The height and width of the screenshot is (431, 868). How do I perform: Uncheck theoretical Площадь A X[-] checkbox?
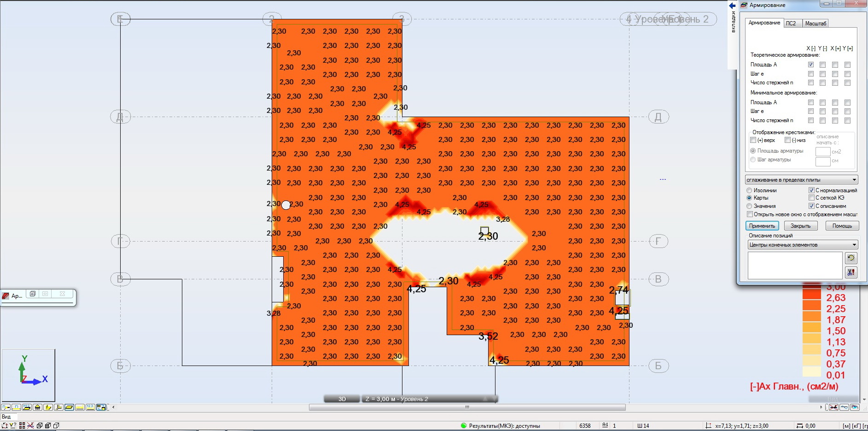(811, 65)
